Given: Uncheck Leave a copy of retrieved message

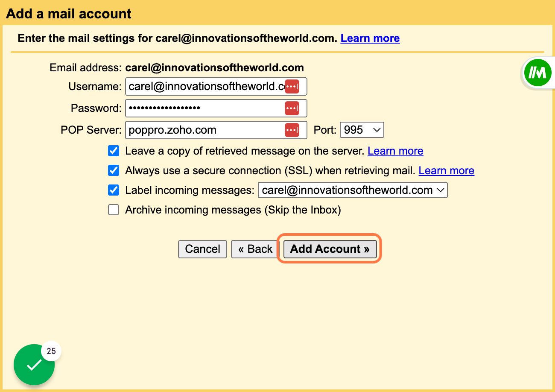Looking at the screenshot, I should coord(114,151).
